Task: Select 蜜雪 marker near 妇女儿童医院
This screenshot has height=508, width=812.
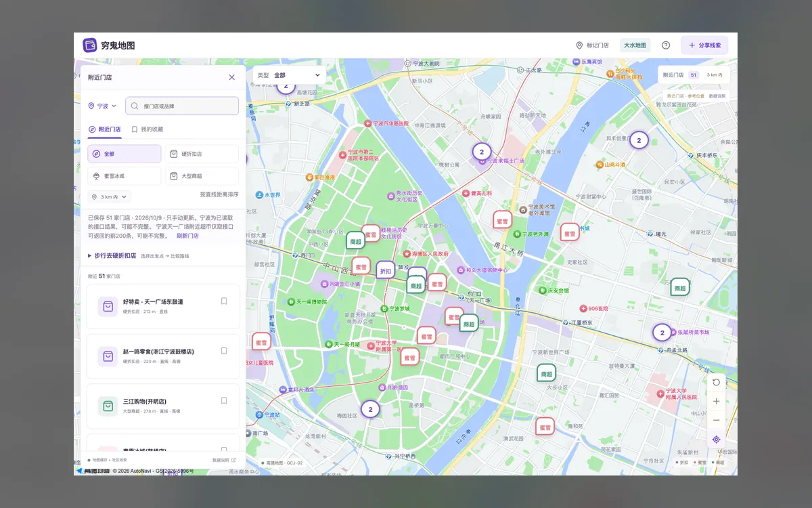Action: coord(261,343)
